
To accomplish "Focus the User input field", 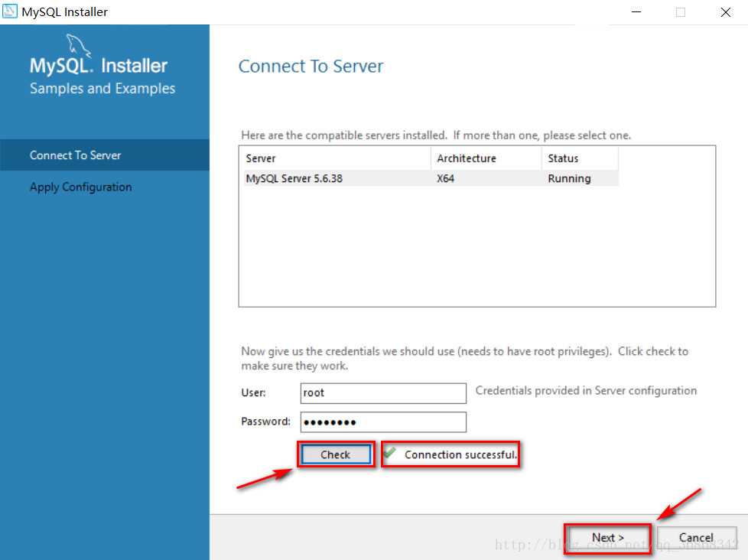I will pos(383,393).
